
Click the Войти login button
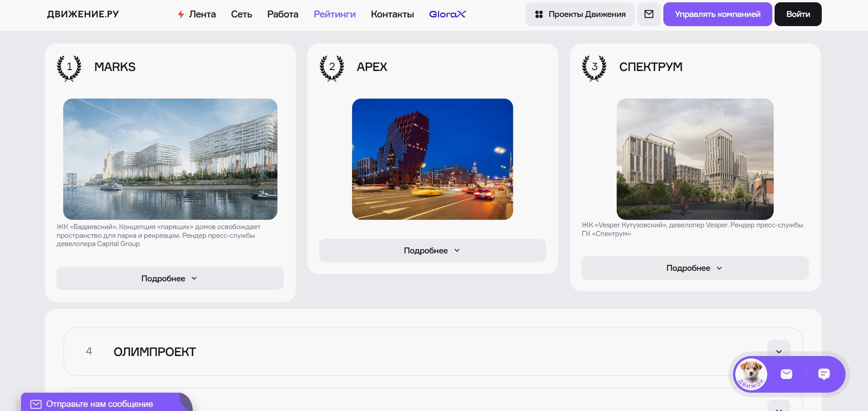[798, 14]
